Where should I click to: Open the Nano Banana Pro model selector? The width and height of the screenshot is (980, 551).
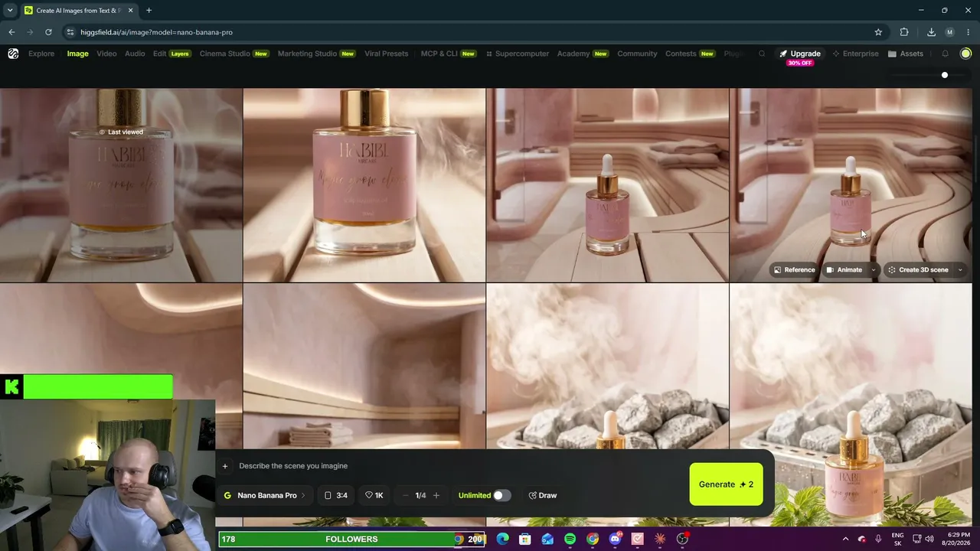(264, 495)
